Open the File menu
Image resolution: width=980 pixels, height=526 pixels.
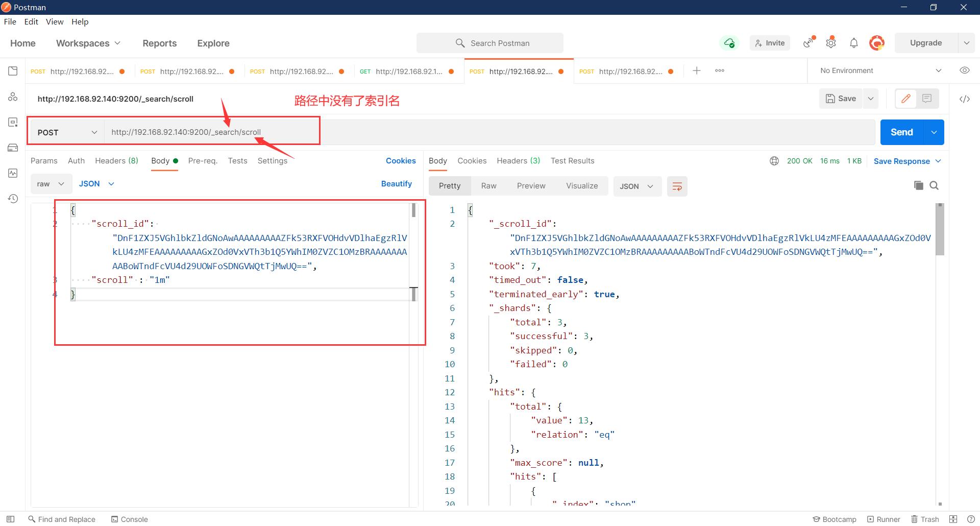[10, 21]
